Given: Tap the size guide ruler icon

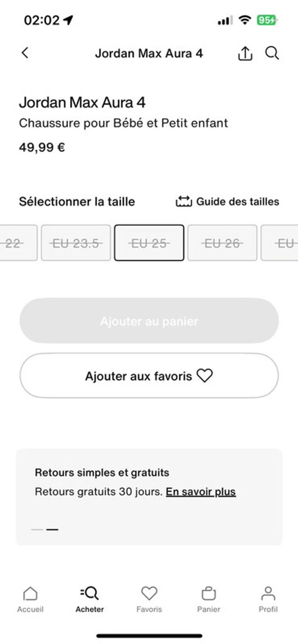Looking at the screenshot, I should click(x=184, y=201).
